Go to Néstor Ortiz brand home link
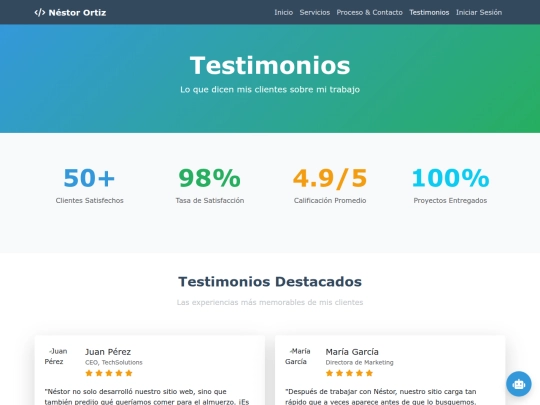540x405 pixels. [x=70, y=13]
